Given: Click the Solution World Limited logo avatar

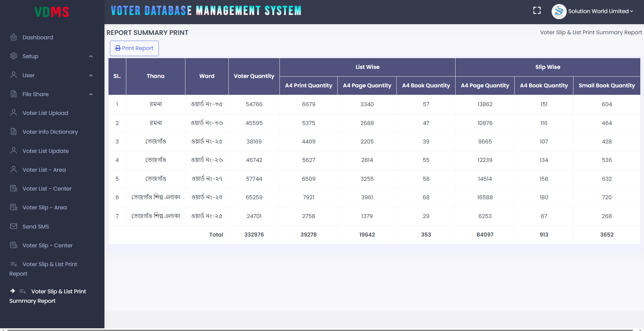Looking at the screenshot, I should coord(559,11).
